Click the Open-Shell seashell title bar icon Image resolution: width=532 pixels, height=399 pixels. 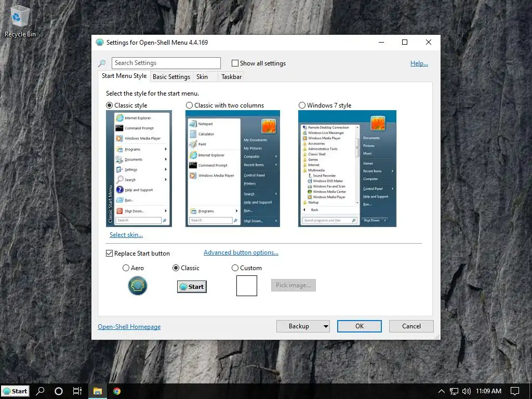[99, 43]
